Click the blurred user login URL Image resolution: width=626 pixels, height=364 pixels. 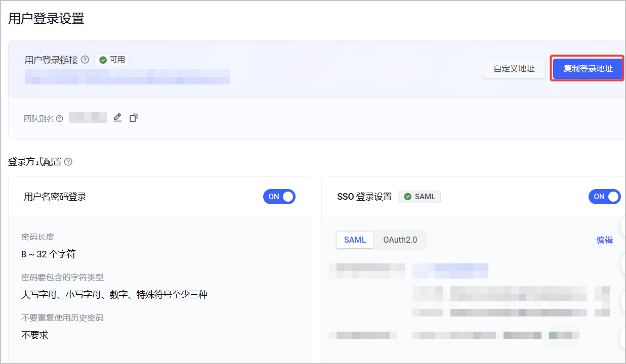tap(128, 77)
